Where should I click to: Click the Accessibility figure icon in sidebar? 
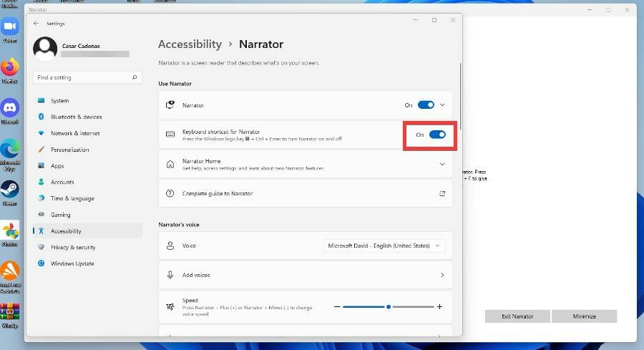click(41, 231)
